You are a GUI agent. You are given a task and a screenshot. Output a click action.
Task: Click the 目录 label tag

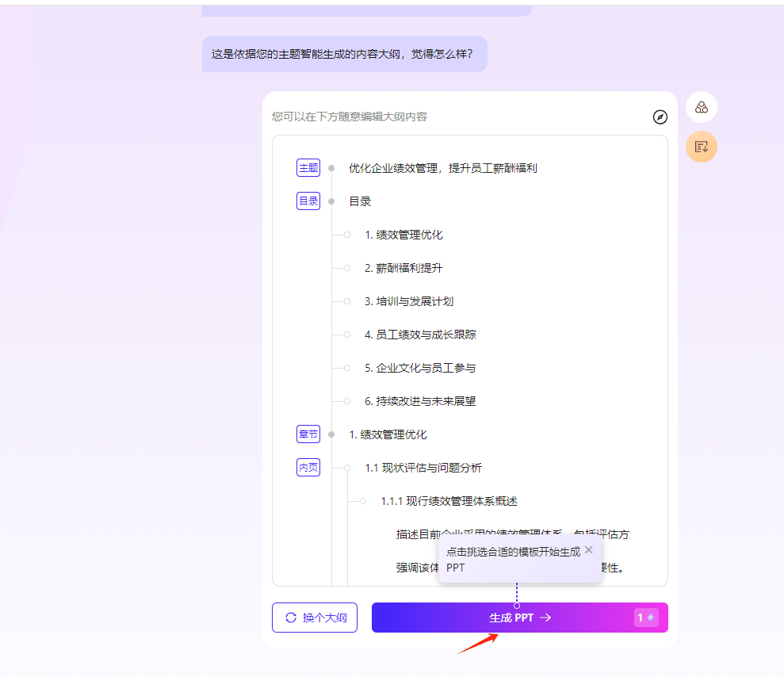click(308, 201)
